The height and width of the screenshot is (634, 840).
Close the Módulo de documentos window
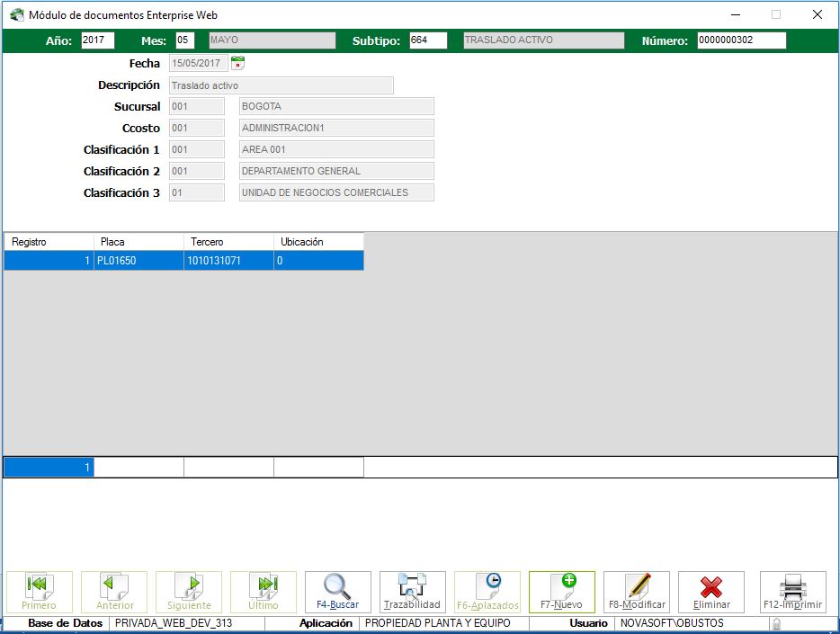tap(817, 15)
